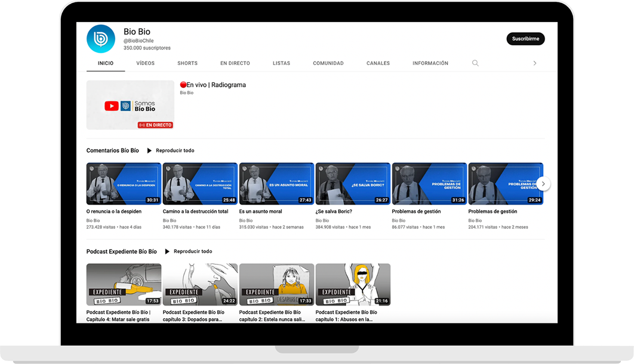The width and height of the screenshot is (634, 364).
Task: Play Problemas de gestión thumbnail lasting 29:24
Action: tap(506, 184)
